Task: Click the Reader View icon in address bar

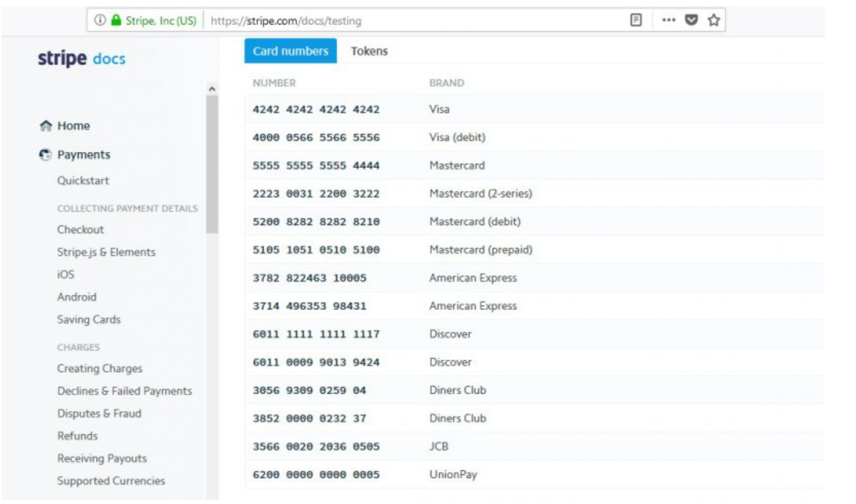Action: pos(636,20)
